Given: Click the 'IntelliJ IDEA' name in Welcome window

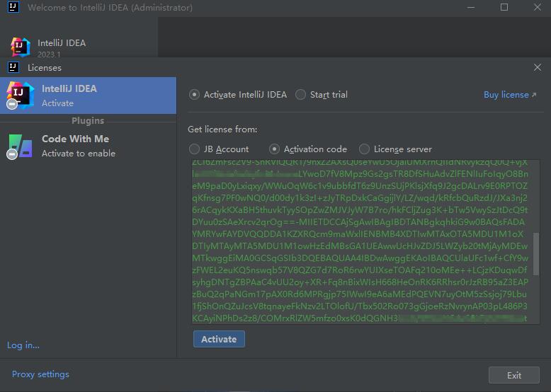Looking at the screenshot, I should coord(62,43).
